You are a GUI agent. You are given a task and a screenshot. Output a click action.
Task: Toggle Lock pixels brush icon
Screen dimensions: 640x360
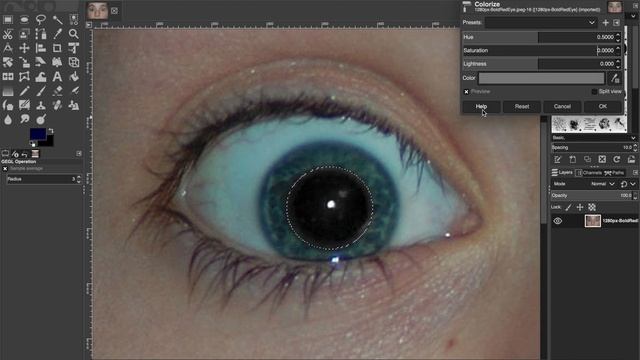(568, 207)
